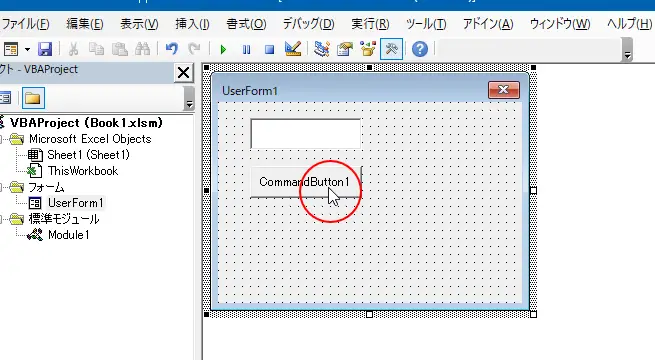Click the right-middle resize handle of form
The width and height of the screenshot is (655, 360).
coord(533,190)
